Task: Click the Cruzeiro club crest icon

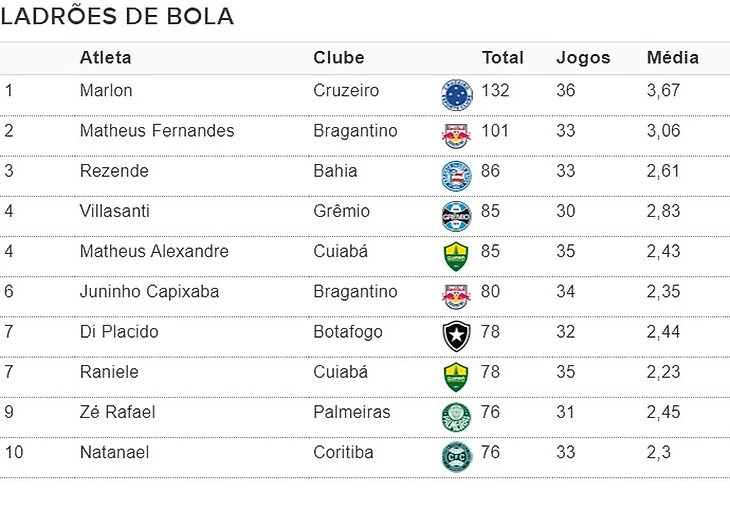Action: [456, 95]
